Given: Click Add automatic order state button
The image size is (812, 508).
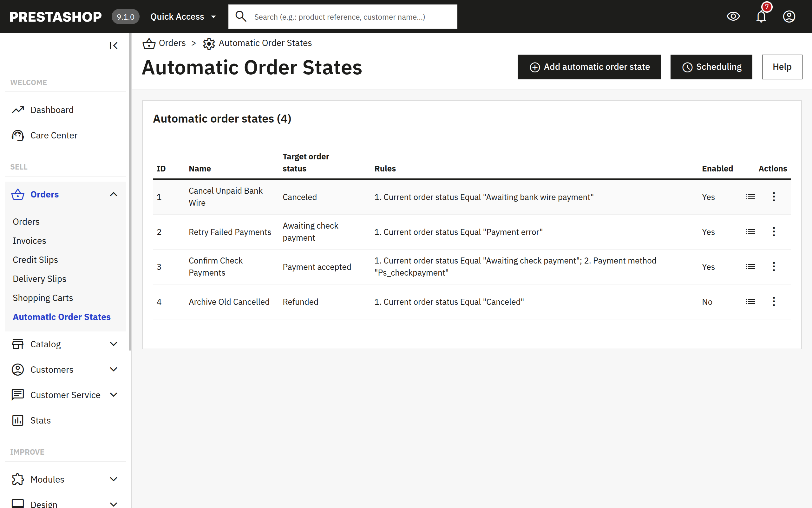Looking at the screenshot, I should pyautogui.click(x=589, y=67).
